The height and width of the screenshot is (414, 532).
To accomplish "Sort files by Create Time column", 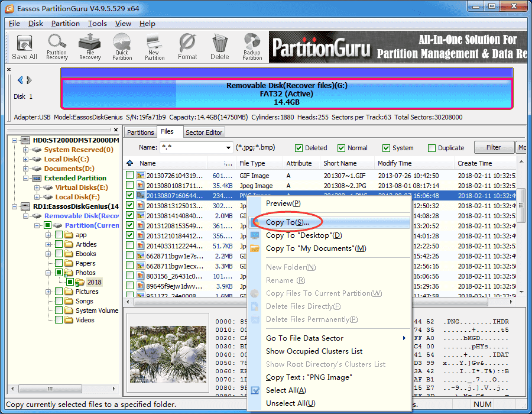I will point(485,163).
